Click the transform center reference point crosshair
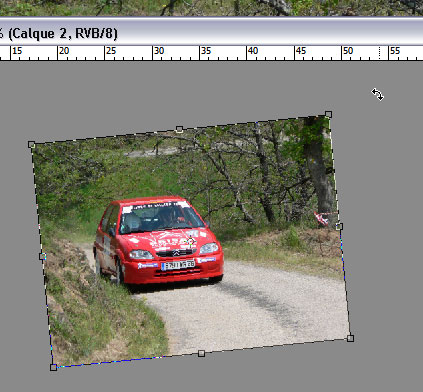Viewport: 423px width, 392px height. (x=190, y=241)
